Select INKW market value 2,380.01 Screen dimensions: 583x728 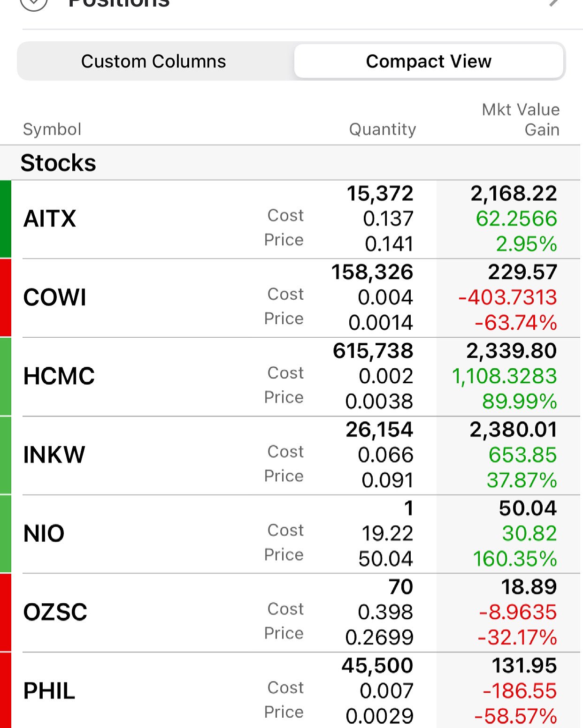pos(513,430)
